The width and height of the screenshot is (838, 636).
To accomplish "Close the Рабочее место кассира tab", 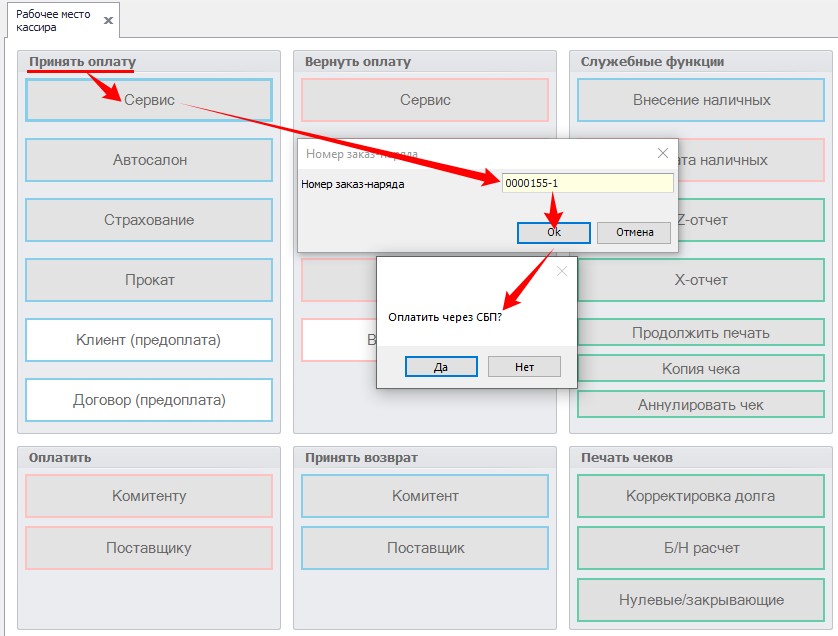I will coord(108,20).
